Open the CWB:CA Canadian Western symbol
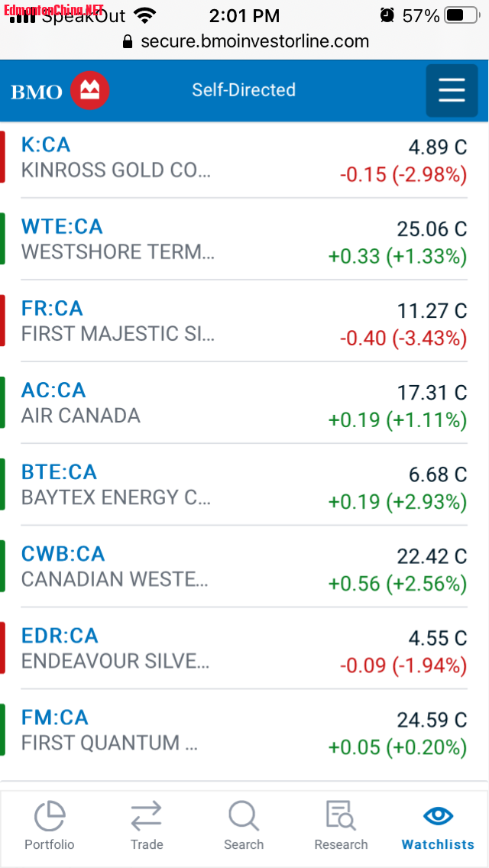Screen dimensions: 489x868 [x=63, y=553]
